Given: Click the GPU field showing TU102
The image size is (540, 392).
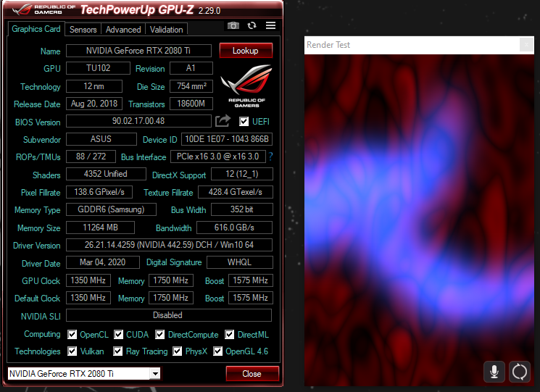Looking at the screenshot, I should 98,68.
